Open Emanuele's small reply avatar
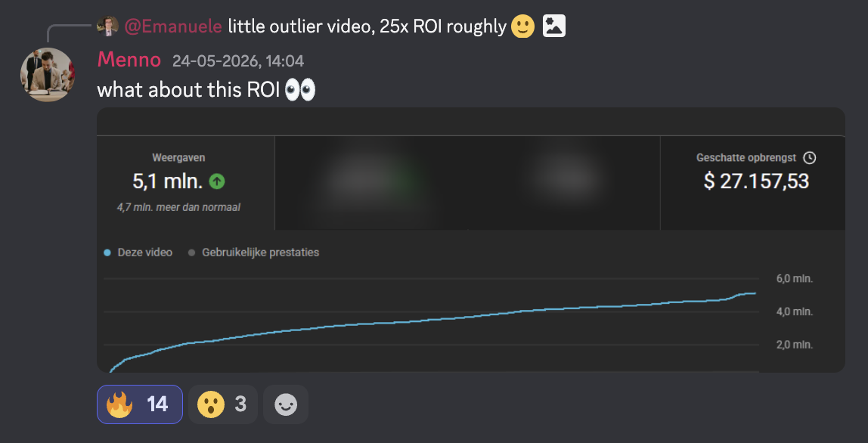The width and height of the screenshot is (868, 443). click(x=107, y=26)
